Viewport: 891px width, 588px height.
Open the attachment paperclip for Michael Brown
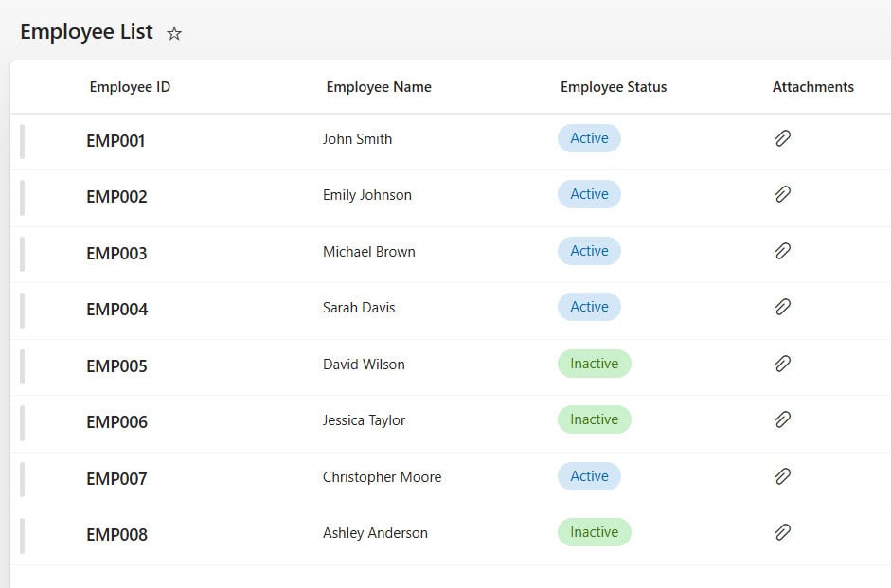point(782,251)
